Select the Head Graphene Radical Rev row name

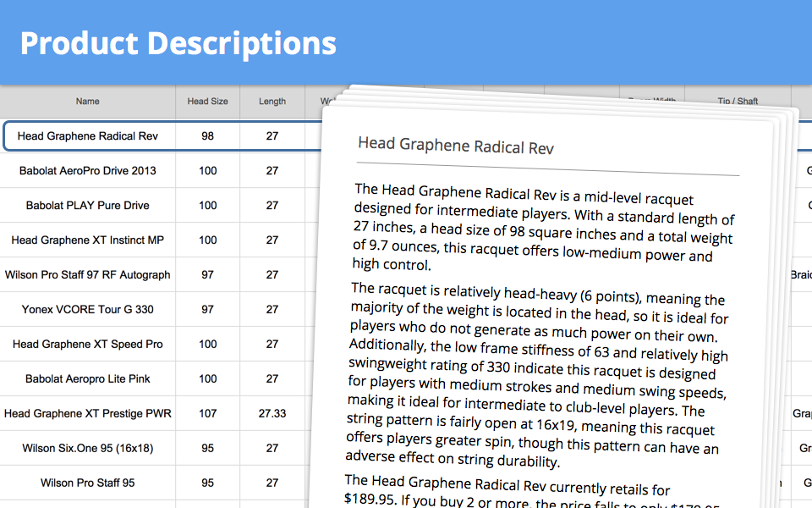coord(87,135)
